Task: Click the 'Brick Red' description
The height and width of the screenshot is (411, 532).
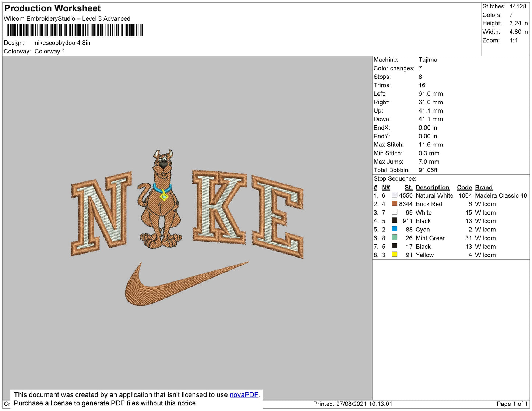Action: 429,204
